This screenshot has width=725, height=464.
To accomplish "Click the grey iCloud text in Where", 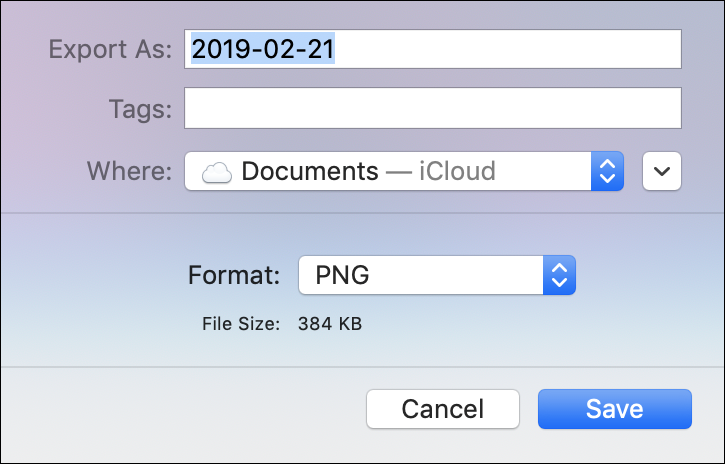I will point(457,171).
